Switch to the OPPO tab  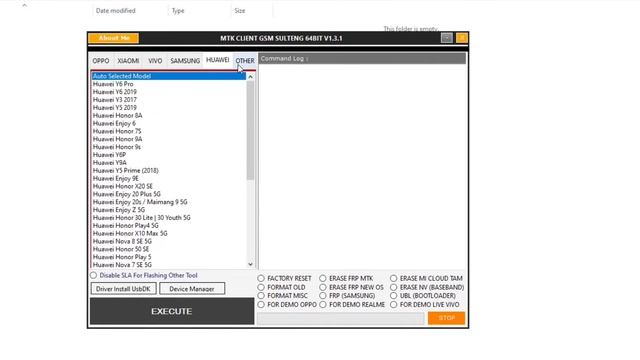pos(100,61)
